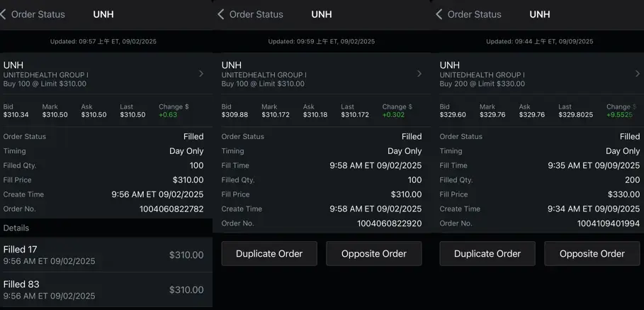Tap the Updated 09:57 timestamp
This screenshot has height=310, width=644.
click(x=103, y=42)
